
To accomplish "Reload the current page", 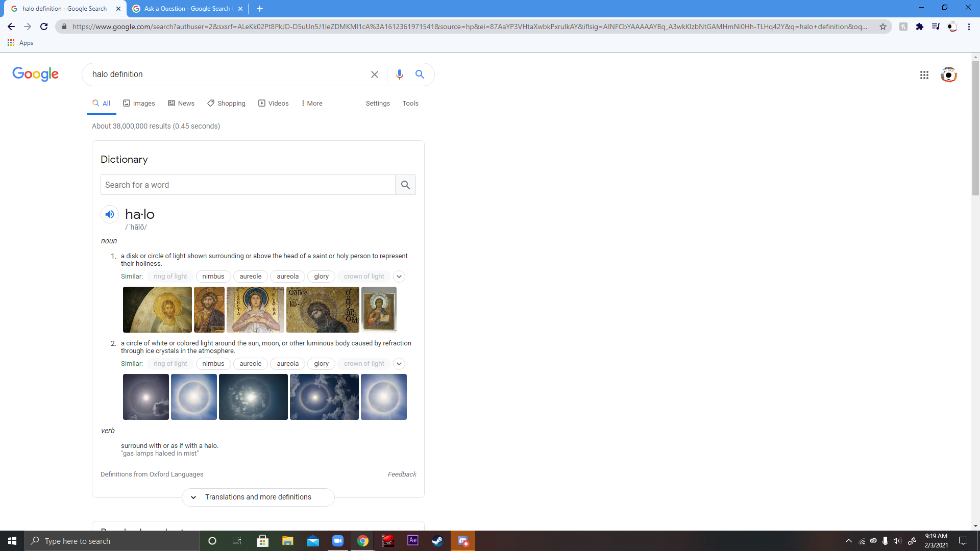I will [44, 27].
